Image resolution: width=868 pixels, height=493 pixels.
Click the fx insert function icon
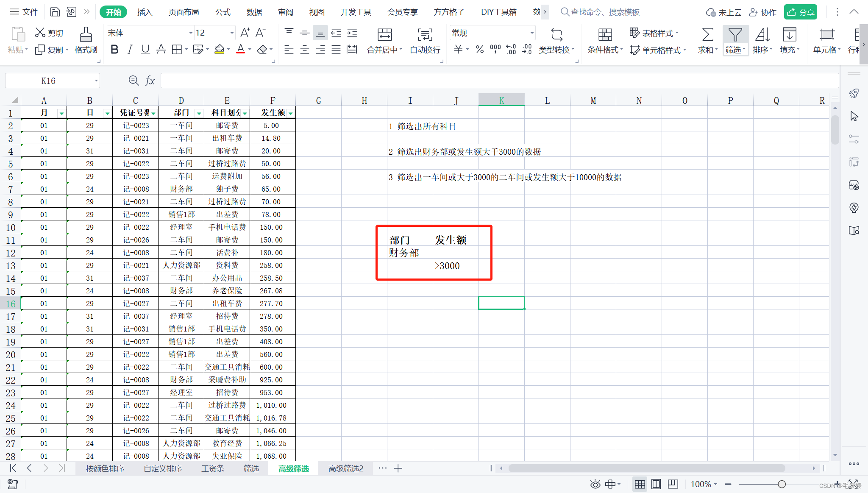click(x=150, y=81)
